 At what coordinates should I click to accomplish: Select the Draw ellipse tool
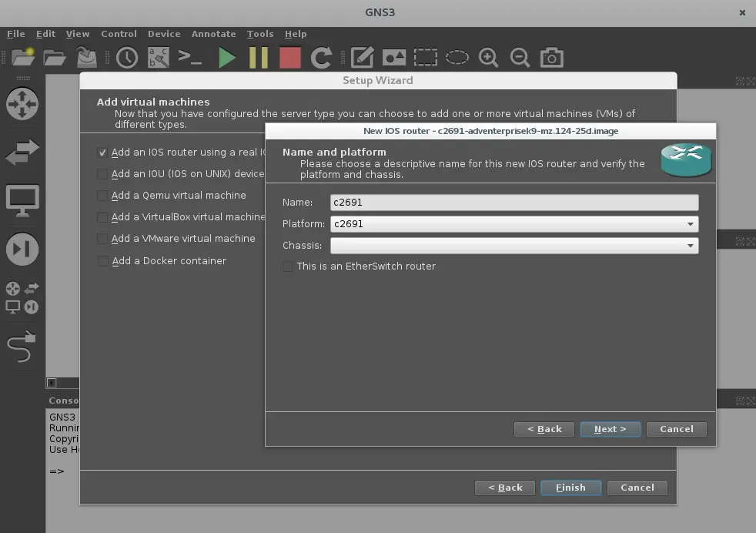point(457,58)
